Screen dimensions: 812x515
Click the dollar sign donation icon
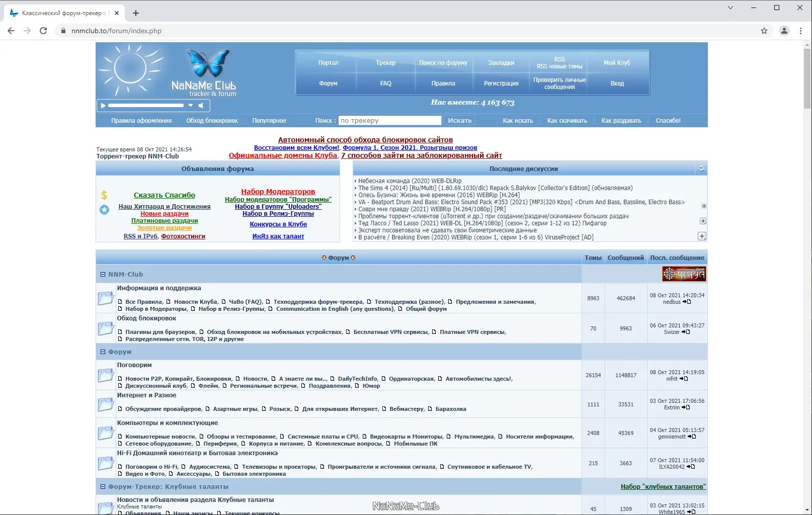click(104, 195)
